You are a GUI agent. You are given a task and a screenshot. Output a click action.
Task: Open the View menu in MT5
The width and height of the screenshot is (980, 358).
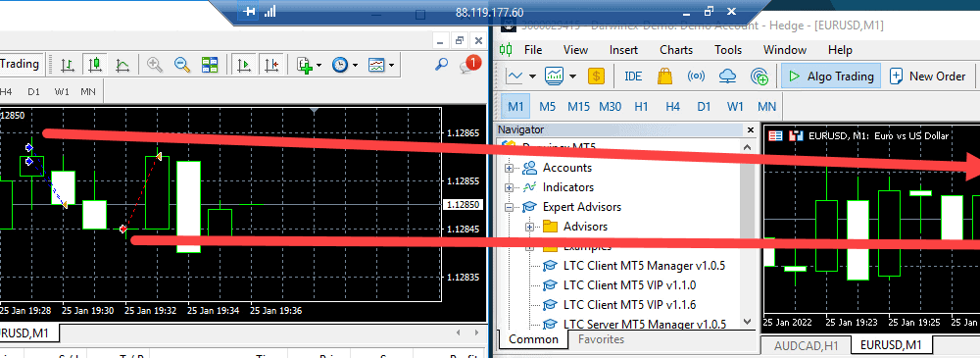pos(575,50)
